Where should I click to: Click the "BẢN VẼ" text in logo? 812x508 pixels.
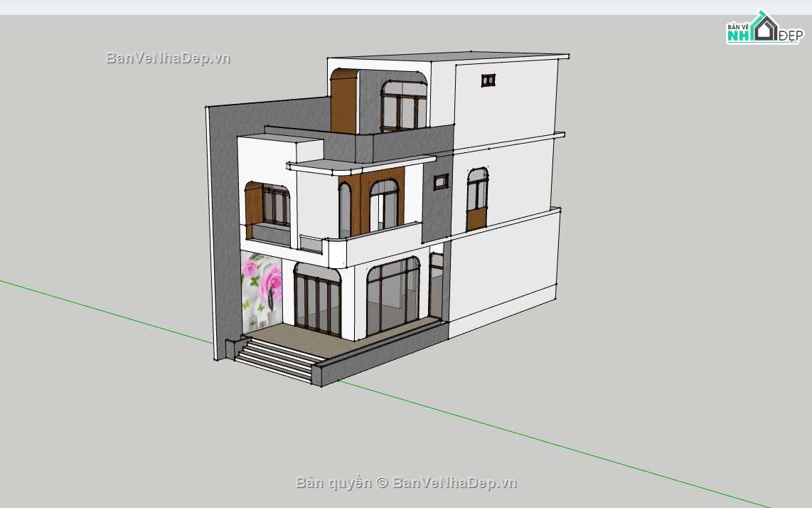738,27
